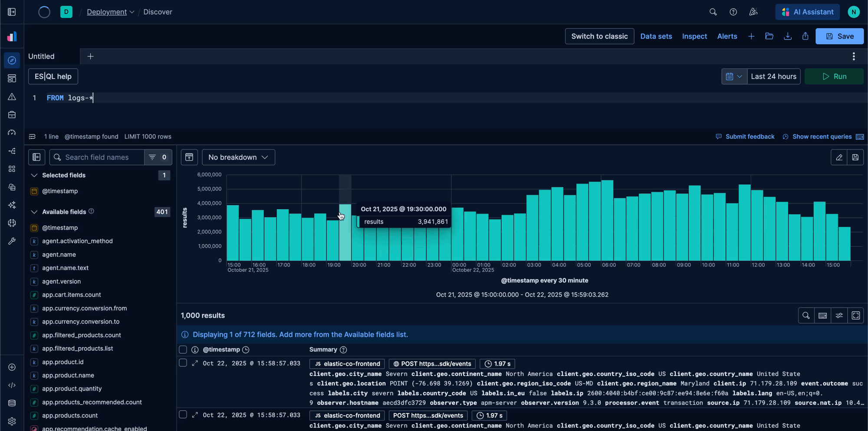Collapse the Selected fields section
868x431 pixels.
34,175
